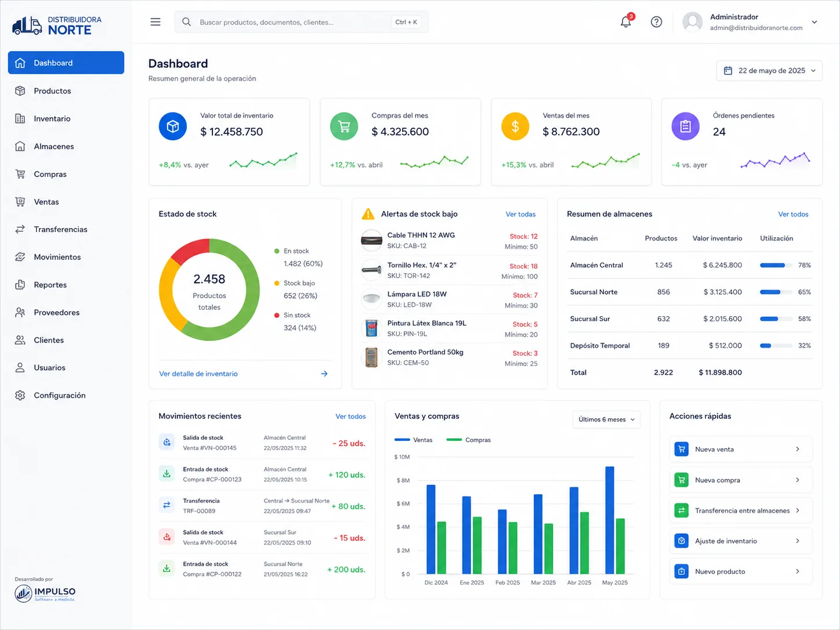Click the Almacén Central utilization bar at 78%
Image resolution: width=840 pixels, height=630 pixels.
[776, 265]
